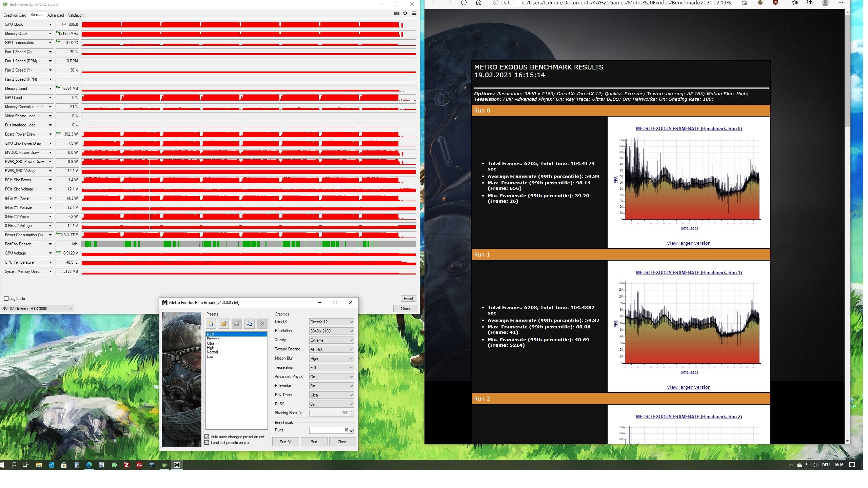Go to the browser home page
Image resolution: width=868 pixels, height=488 pixels.
click(478, 3)
